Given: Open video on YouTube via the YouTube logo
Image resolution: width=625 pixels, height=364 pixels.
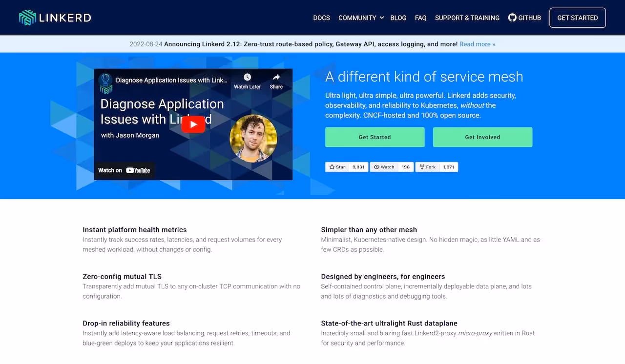Looking at the screenshot, I should pyautogui.click(x=138, y=170).
